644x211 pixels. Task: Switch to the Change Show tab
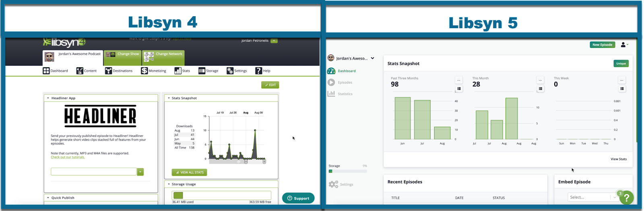coord(123,57)
